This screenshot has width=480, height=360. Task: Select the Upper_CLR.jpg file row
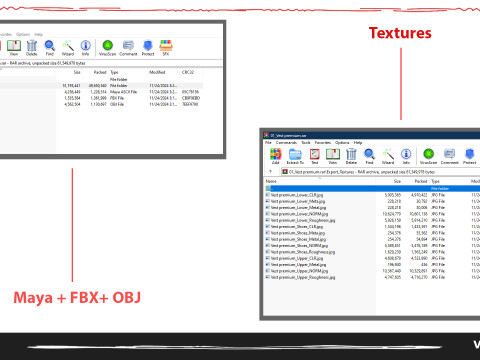click(372, 258)
